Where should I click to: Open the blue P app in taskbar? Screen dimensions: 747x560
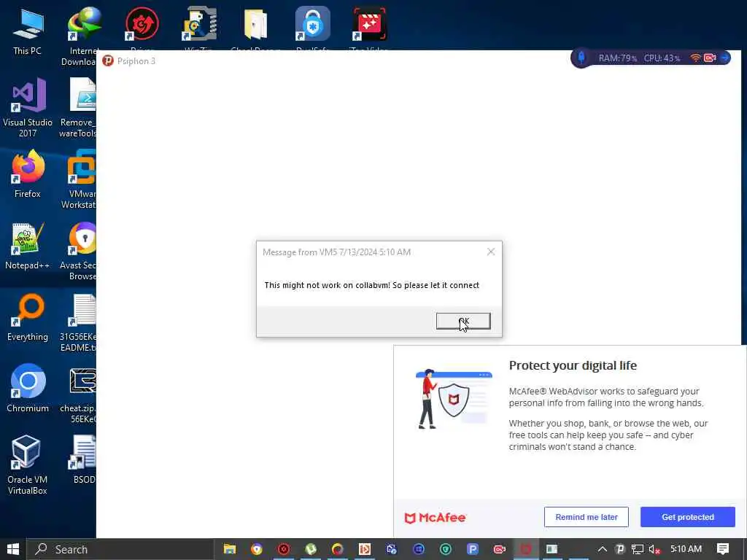pos(472,549)
